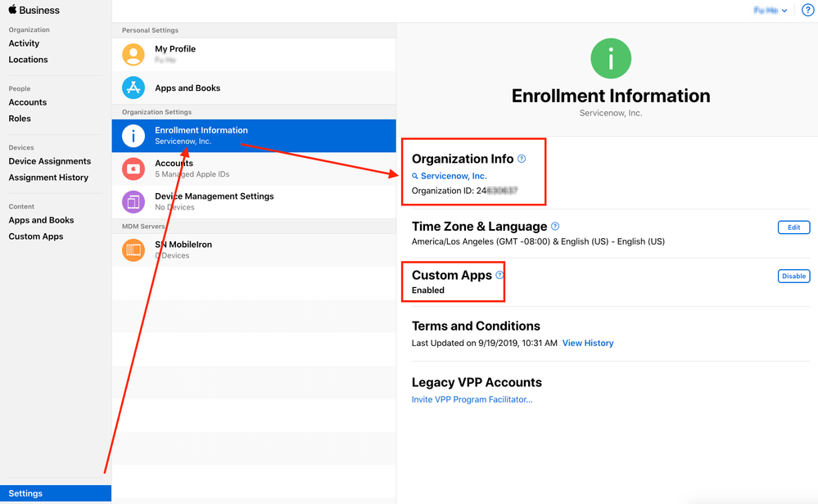Viewport: 818px width, 504px height.
Task: Open My Profile via the person icon
Action: pos(133,55)
